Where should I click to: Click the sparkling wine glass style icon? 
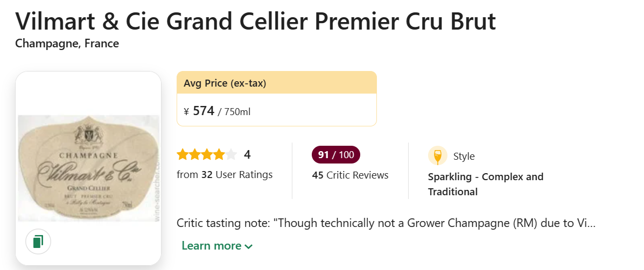[x=437, y=156]
